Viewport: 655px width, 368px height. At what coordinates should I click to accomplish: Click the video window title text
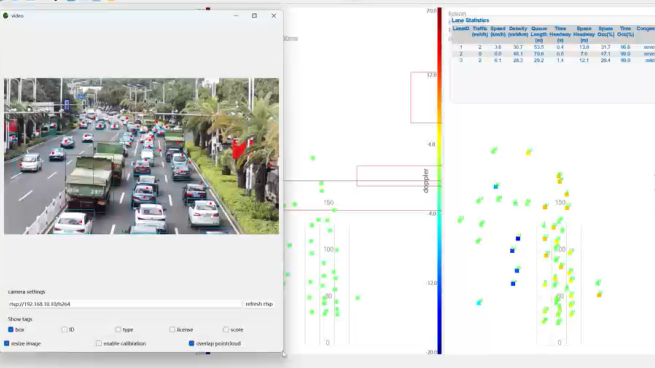pyautogui.click(x=17, y=16)
